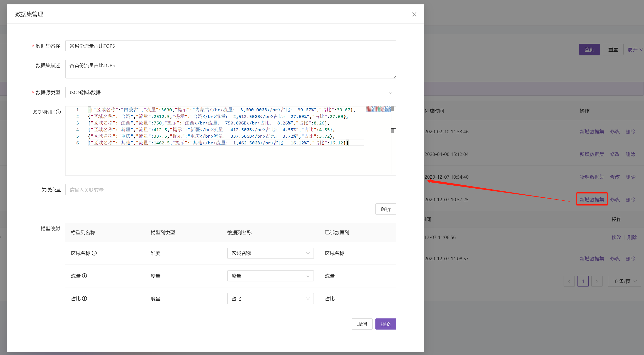The height and width of the screenshot is (355, 644).
Task: Expand the 展开 filter toggle in background page
Action: (635, 50)
